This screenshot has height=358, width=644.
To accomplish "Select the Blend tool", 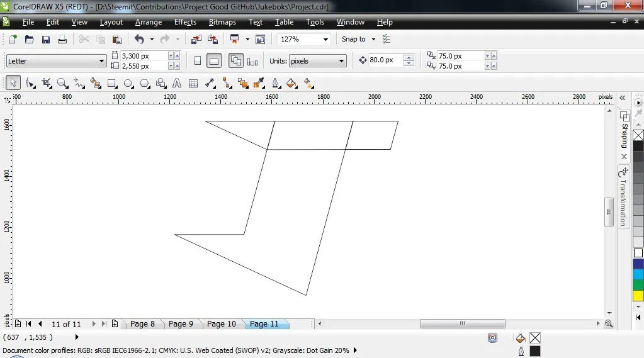I will pos(243,83).
